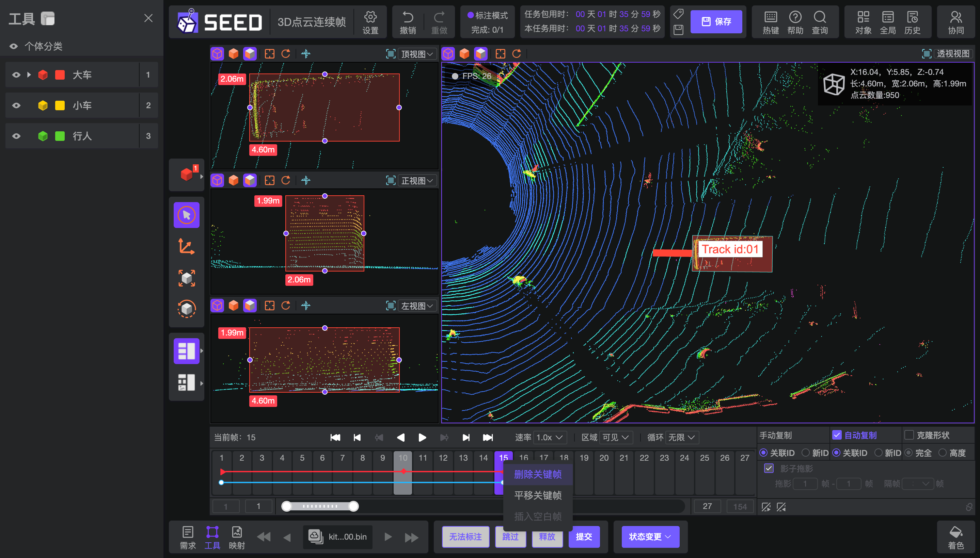Click the 协同 collaboration users icon
The image size is (980, 558).
click(955, 17)
